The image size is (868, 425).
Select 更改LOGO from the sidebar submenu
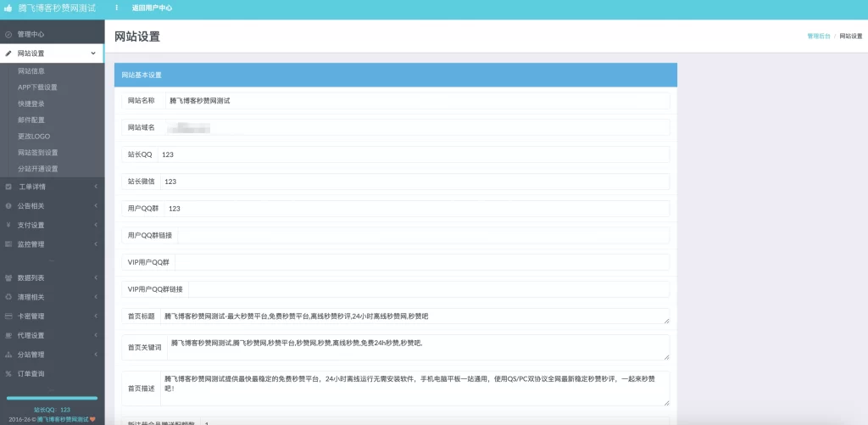click(x=33, y=136)
